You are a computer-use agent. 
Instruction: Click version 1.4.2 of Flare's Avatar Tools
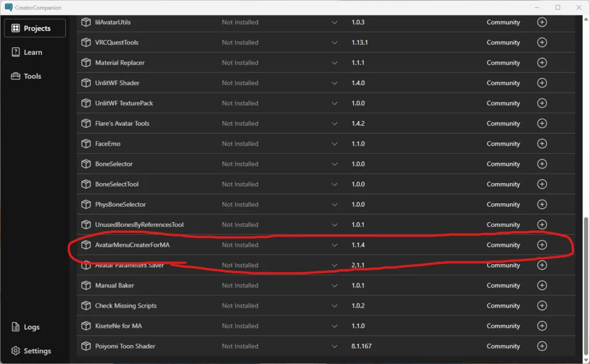point(358,123)
